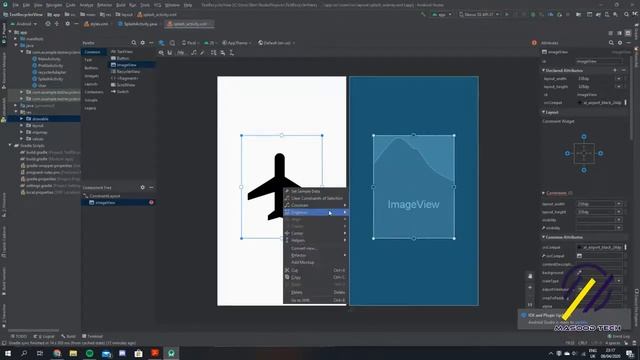
Task: Click the error badge on ImageView in Component Tree
Action: coord(151,202)
